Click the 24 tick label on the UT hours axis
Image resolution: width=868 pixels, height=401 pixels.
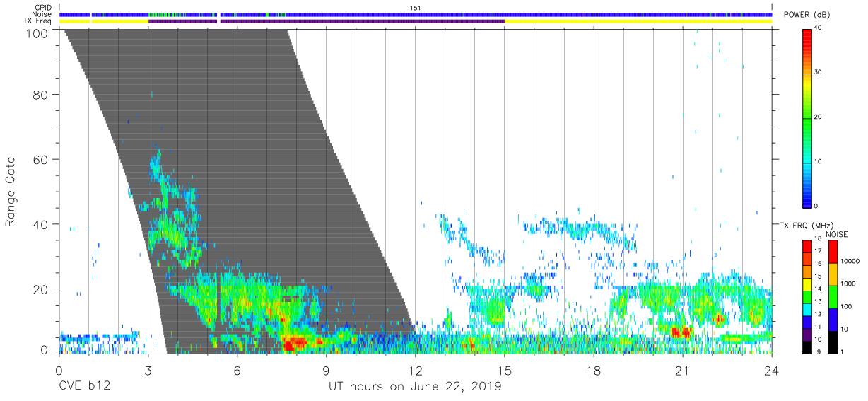(771, 371)
